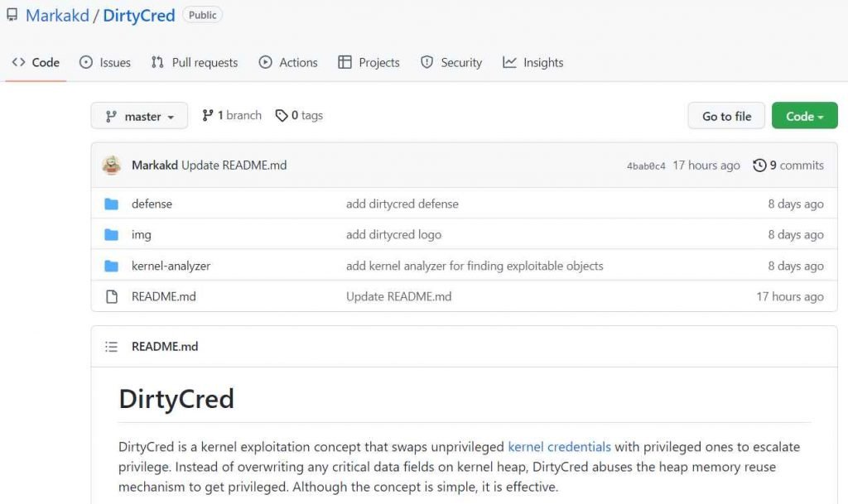The width and height of the screenshot is (848, 504).
Task: Click 8 days ago on the kernel-analyzer row
Action: pos(796,266)
